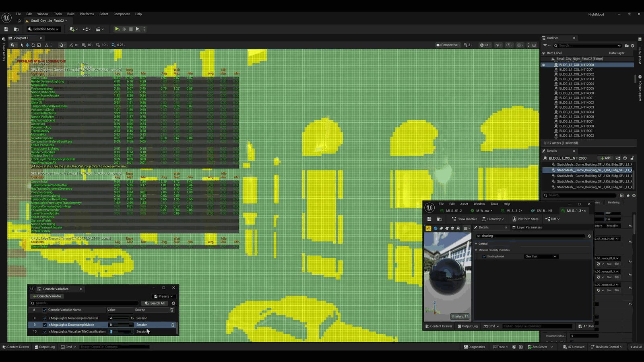This screenshot has width=644, height=362.
Task: Click the sphere preview shape icon
Action: pyautogui.click(x=436, y=228)
